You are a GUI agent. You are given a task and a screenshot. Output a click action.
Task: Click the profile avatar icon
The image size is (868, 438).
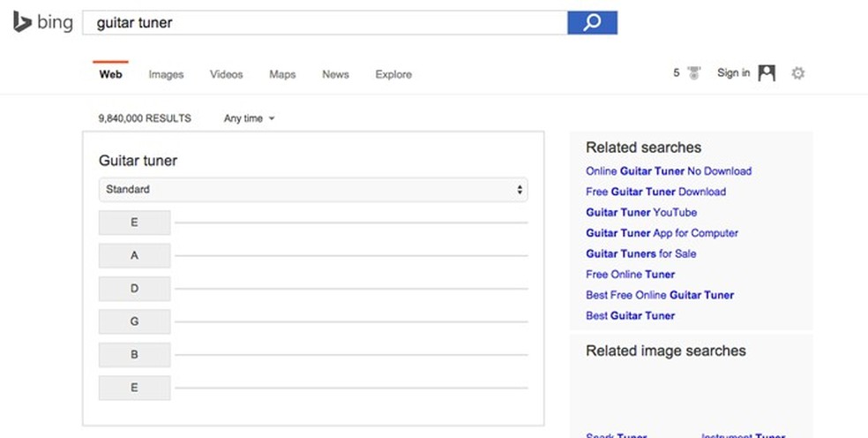(x=767, y=73)
